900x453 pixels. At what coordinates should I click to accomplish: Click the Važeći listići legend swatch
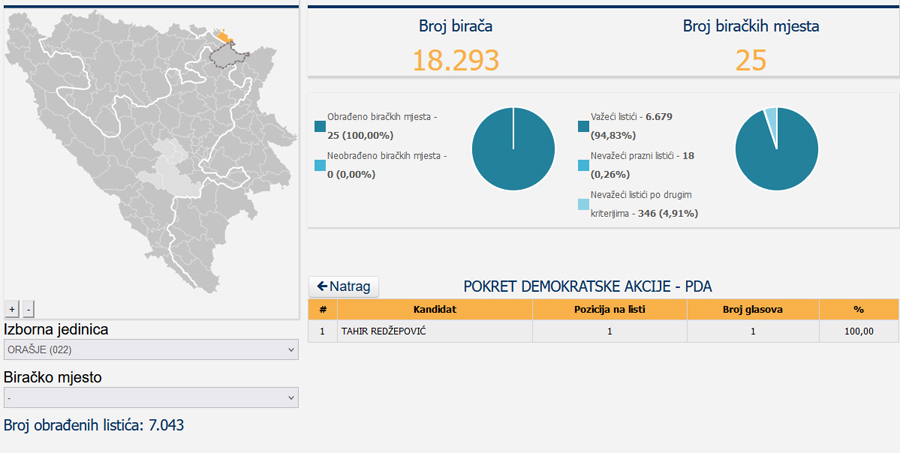[x=584, y=126]
